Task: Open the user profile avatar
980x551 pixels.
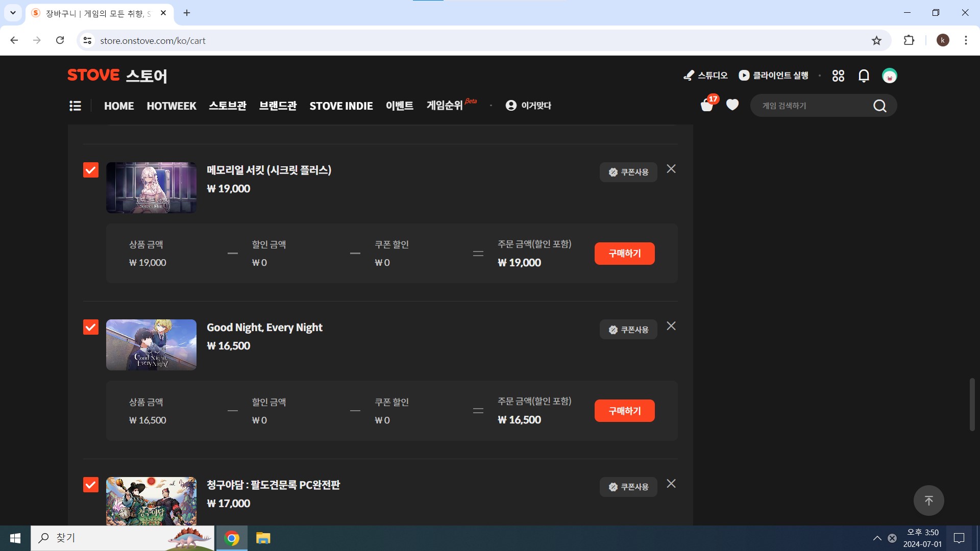Action: click(890, 76)
